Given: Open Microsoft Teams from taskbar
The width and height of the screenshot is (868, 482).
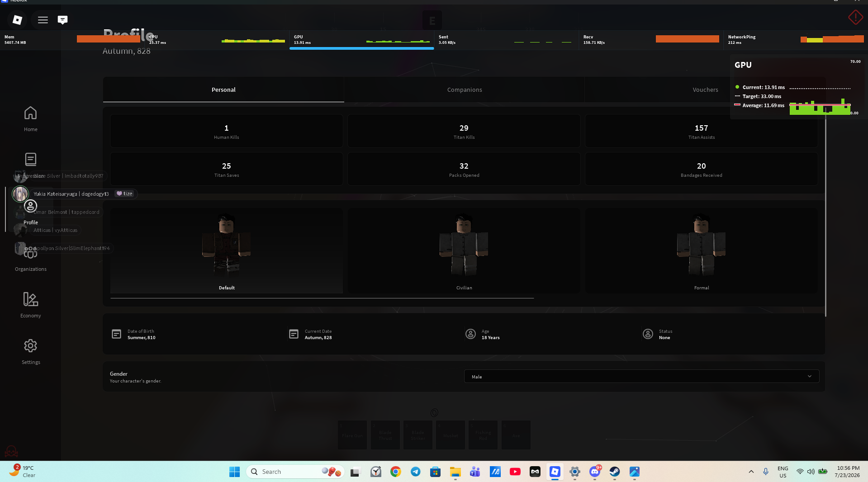Looking at the screenshot, I should (475, 472).
